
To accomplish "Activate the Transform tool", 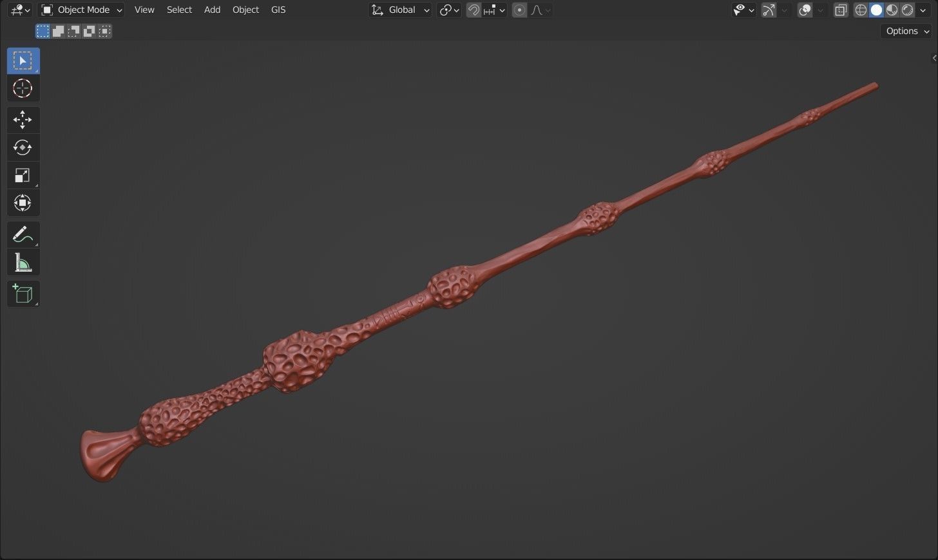I will [x=23, y=202].
